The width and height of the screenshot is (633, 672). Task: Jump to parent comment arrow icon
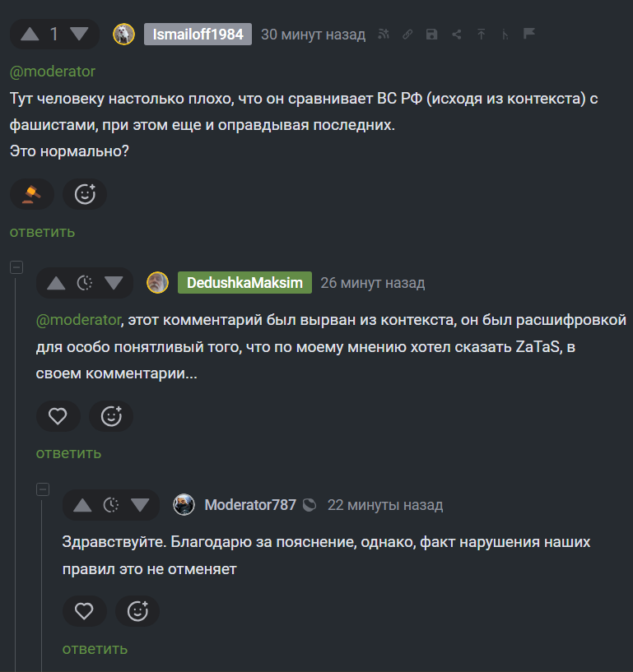[482, 34]
